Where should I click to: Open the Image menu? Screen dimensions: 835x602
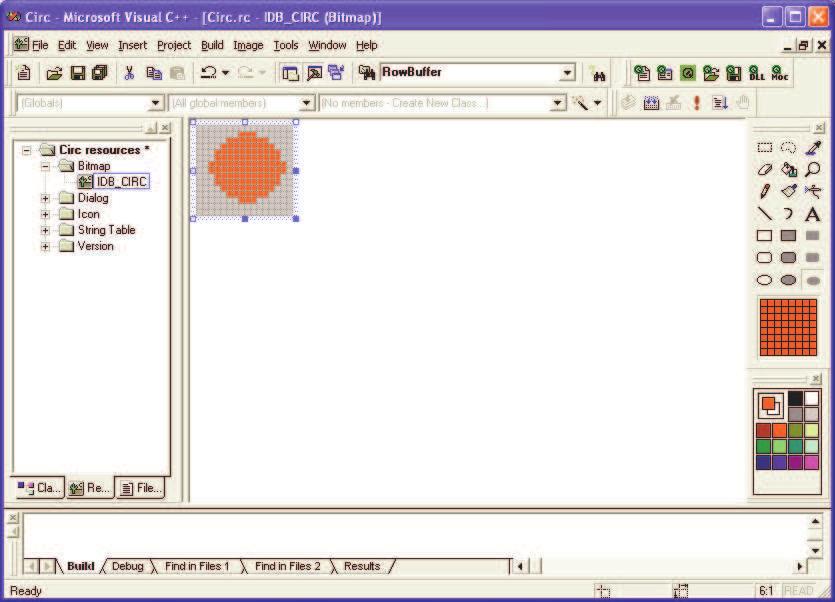[x=248, y=45]
